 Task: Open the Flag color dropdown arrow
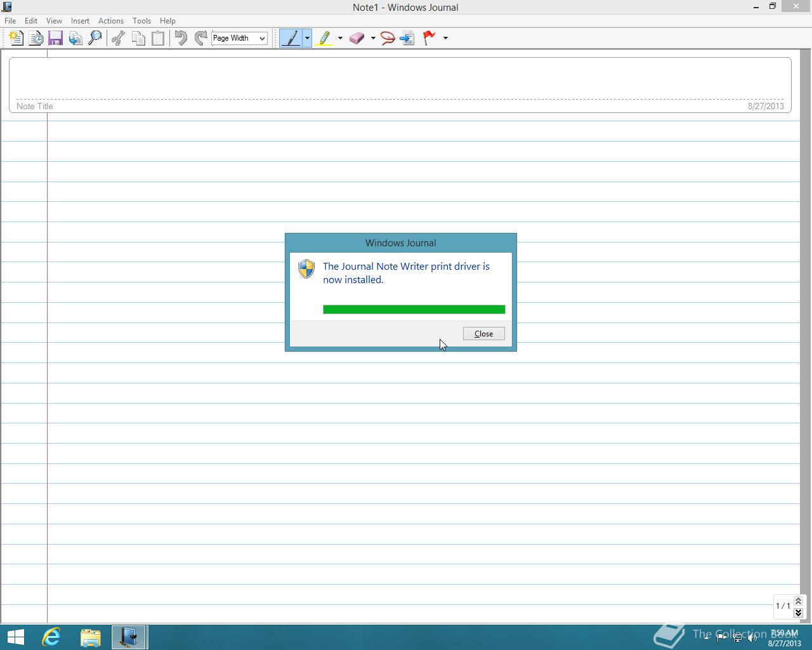pos(445,38)
